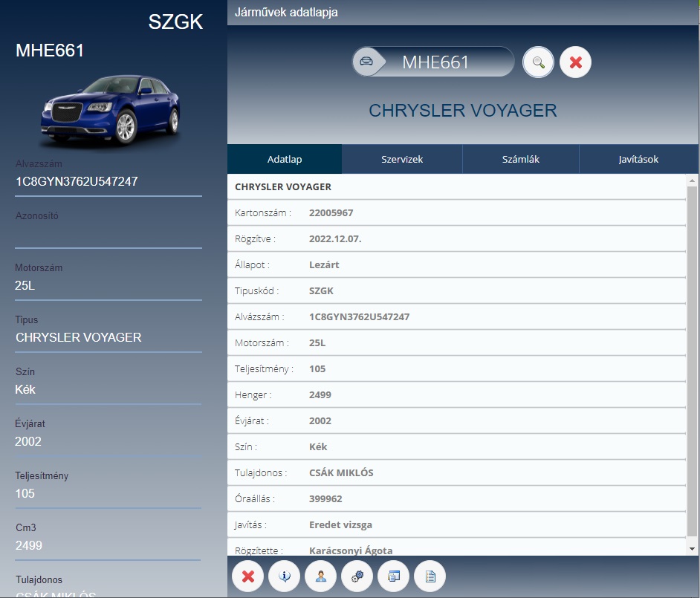Image resolution: width=700 pixels, height=598 pixels.
Task: Open the Számlák tab
Action: click(520, 159)
